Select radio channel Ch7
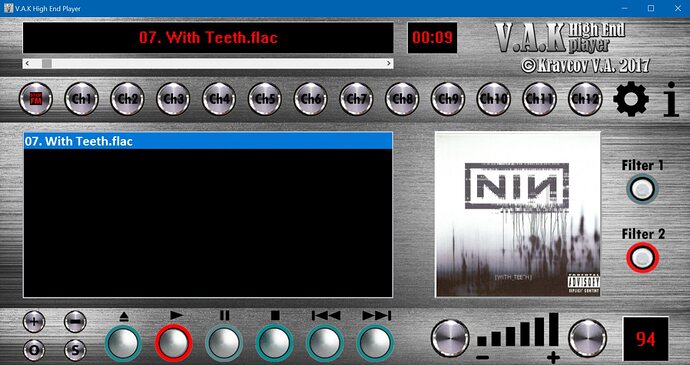The width and height of the screenshot is (690, 365). 356,99
